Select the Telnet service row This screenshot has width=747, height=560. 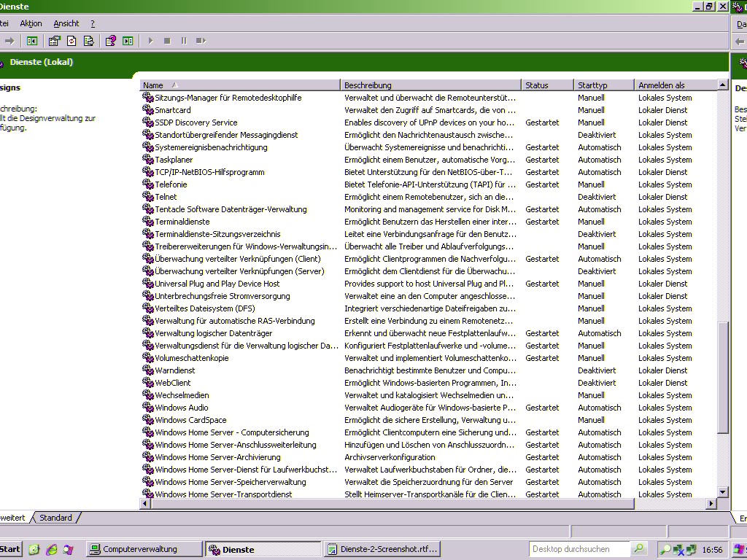[166, 197]
